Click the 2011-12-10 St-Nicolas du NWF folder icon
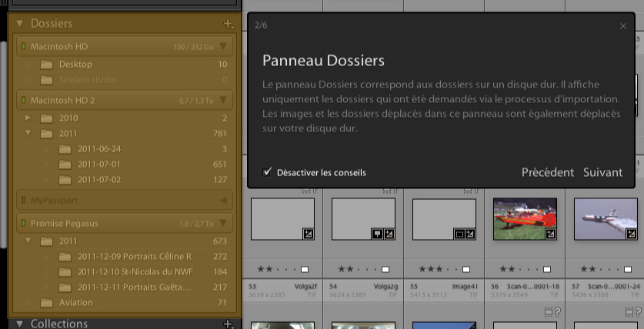This screenshot has width=644, height=329. pos(65,272)
